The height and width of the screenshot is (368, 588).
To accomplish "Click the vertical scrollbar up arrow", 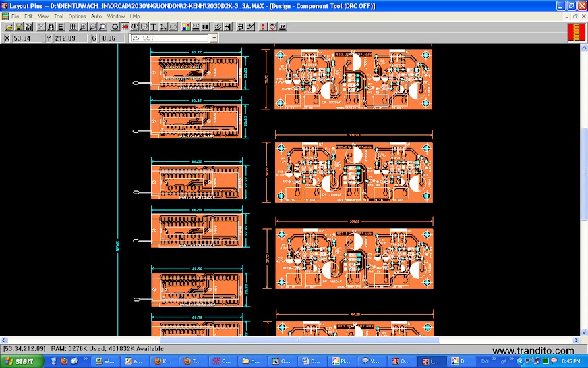I will [584, 48].
